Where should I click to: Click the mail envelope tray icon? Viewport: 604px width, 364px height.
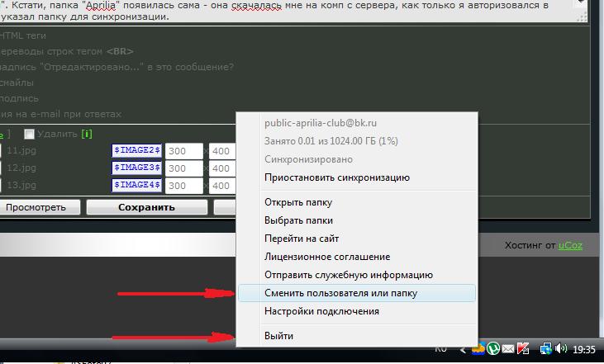coord(507,349)
